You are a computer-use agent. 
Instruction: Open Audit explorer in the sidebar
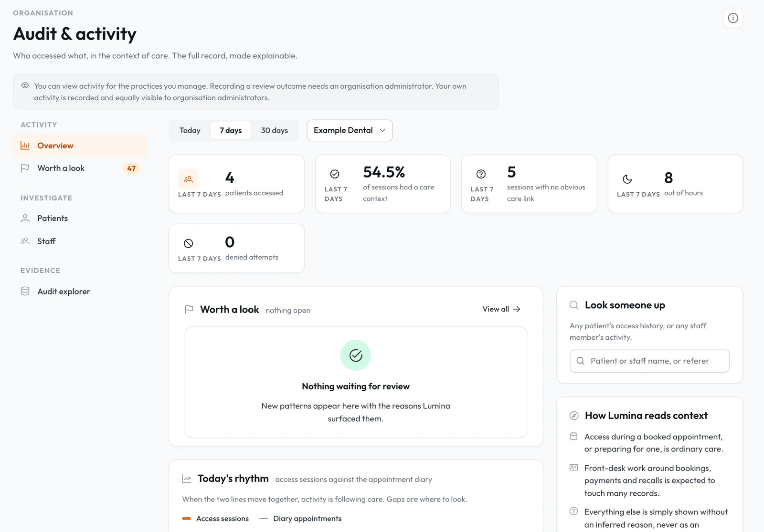[x=80, y=291]
